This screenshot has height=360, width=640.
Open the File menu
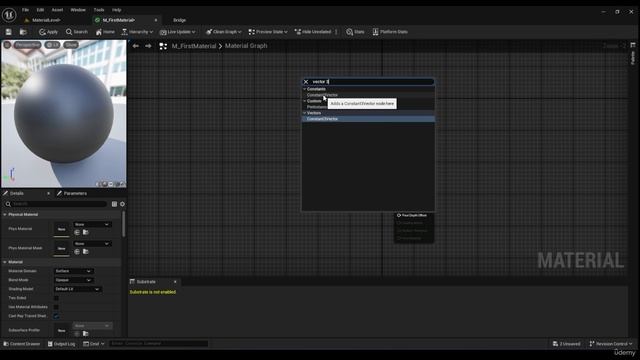(25, 10)
